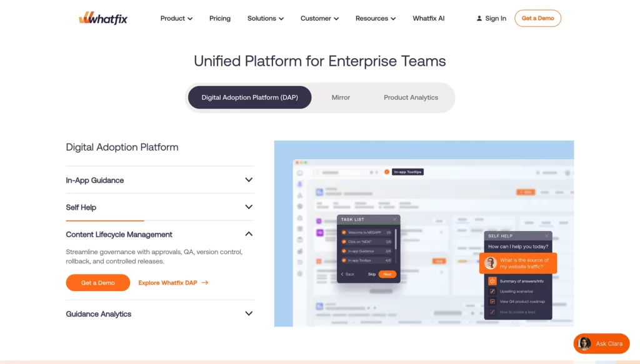The height and width of the screenshot is (364, 640).
Task: Click the "Unified Platform for Enterprise Teams" heading
Action: 320,61
